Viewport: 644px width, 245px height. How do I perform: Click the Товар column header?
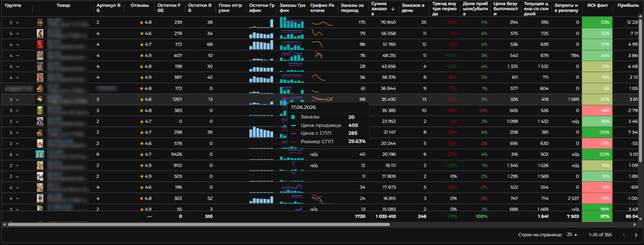point(63,5)
